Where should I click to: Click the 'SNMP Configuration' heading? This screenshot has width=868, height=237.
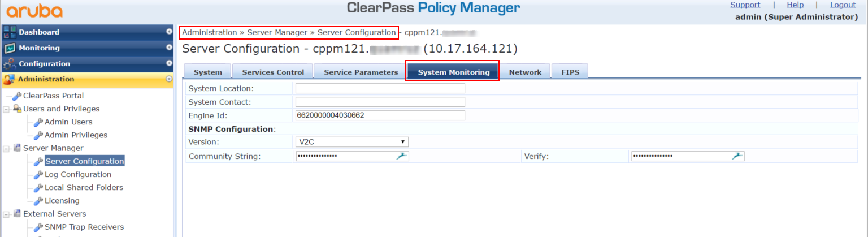click(x=231, y=129)
